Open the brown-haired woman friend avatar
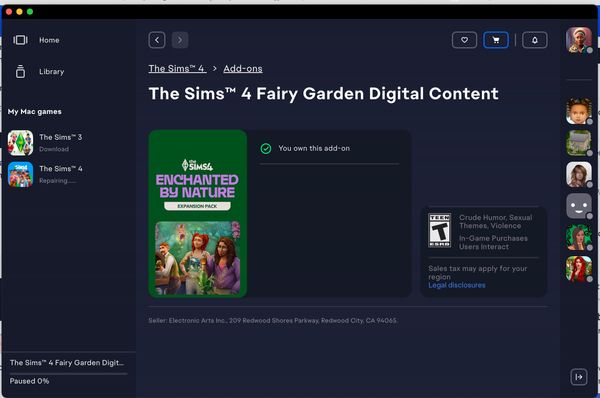Image resolution: width=600 pixels, height=398 pixels. pyautogui.click(x=579, y=175)
